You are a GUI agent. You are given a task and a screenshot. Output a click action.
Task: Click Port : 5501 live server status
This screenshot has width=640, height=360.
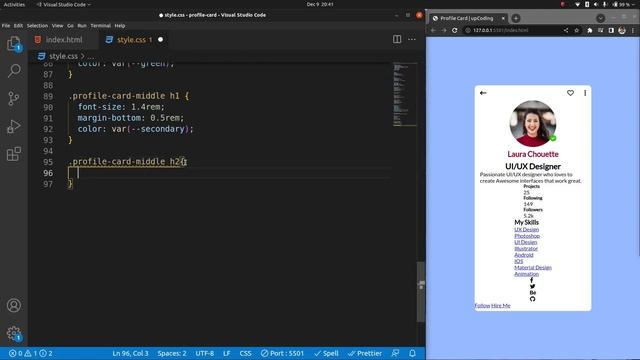[x=282, y=353]
